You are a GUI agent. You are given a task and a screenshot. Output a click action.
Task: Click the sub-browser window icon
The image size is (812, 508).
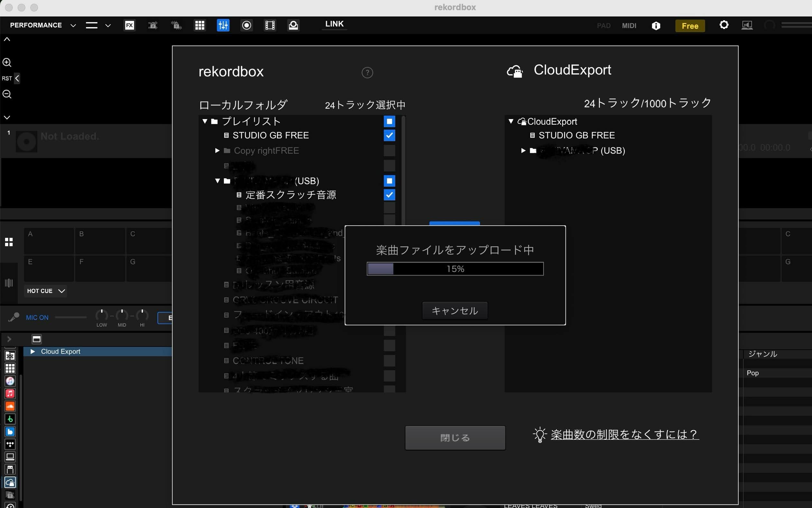click(x=36, y=339)
